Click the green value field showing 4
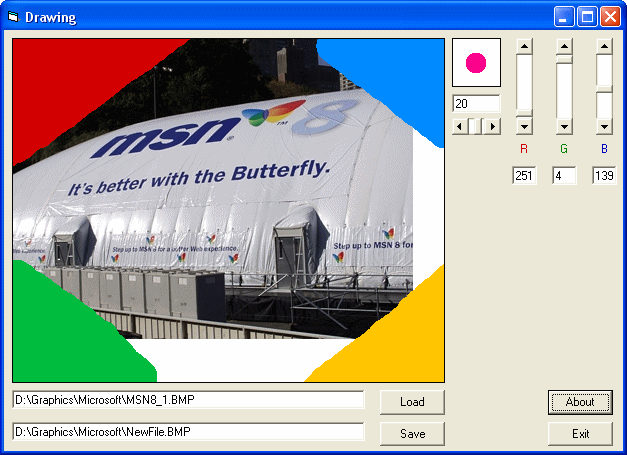The image size is (627, 455). pos(564,176)
